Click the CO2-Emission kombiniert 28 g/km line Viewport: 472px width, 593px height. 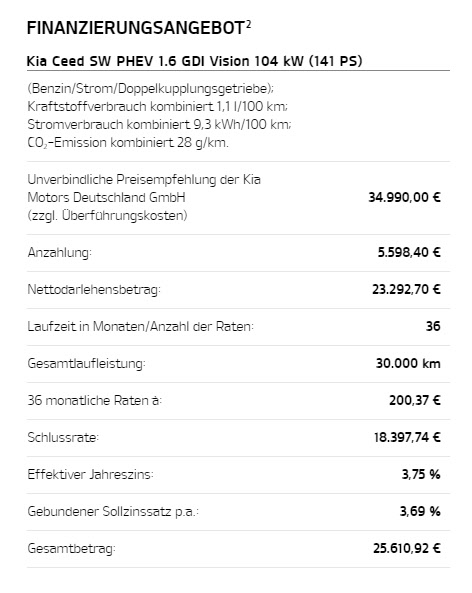click(x=128, y=143)
